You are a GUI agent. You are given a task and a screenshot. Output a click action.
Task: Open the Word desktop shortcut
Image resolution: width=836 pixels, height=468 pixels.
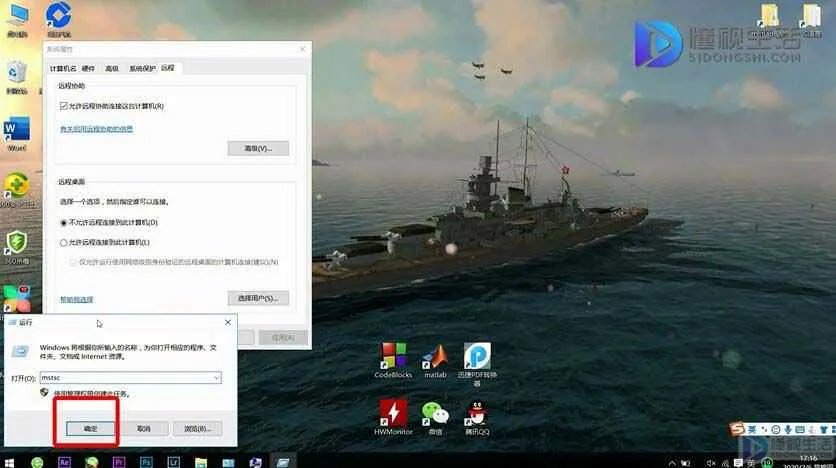pyautogui.click(x=17, y=131)
